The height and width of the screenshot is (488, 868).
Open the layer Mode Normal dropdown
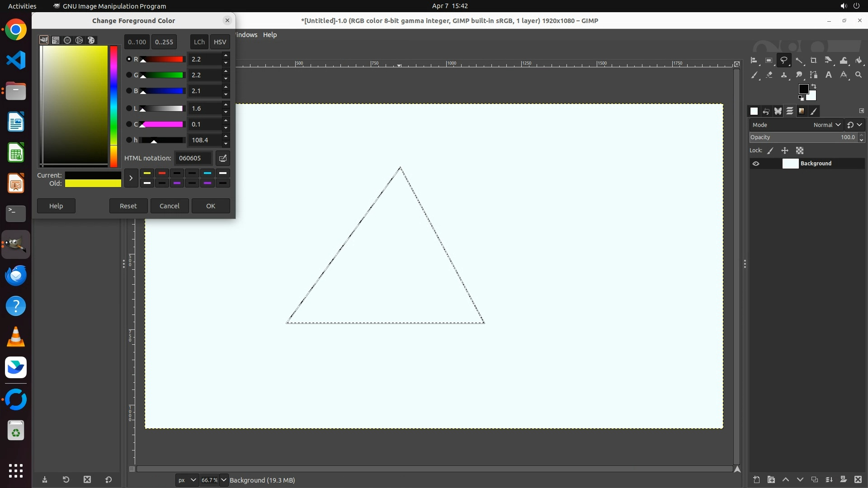tap(827, 125)
